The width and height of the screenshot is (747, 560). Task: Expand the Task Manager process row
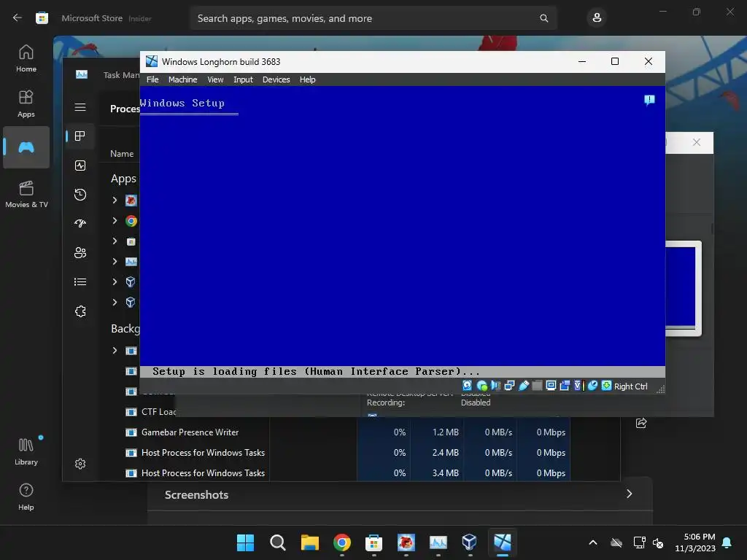point(115,262)
